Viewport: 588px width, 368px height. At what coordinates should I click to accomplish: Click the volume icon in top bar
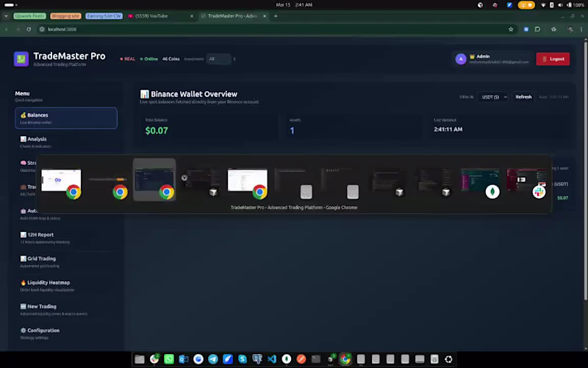pos(560,5)
